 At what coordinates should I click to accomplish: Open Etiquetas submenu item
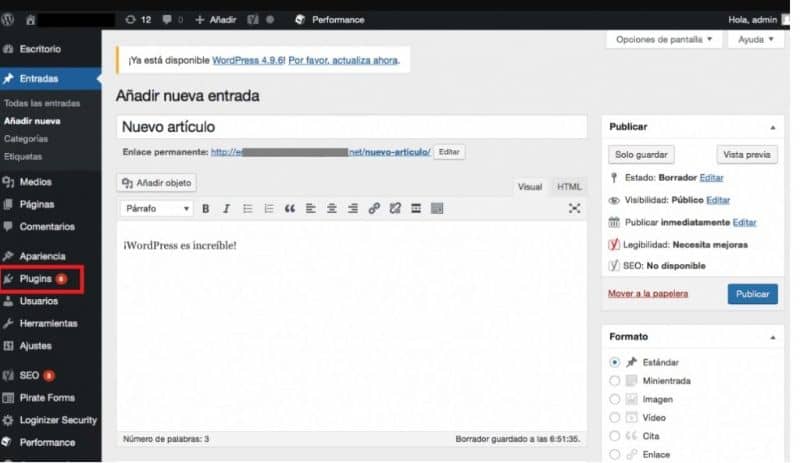click(23, 157)
